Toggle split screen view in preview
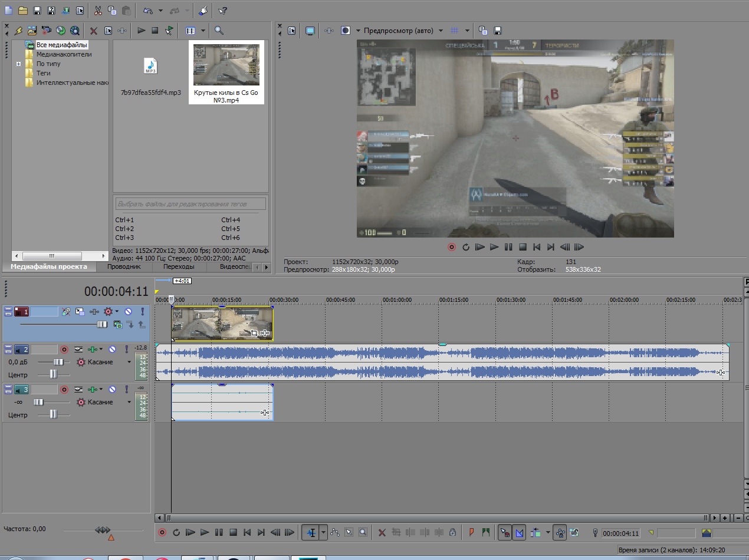 pyautogui.click(x=346, y=31)
